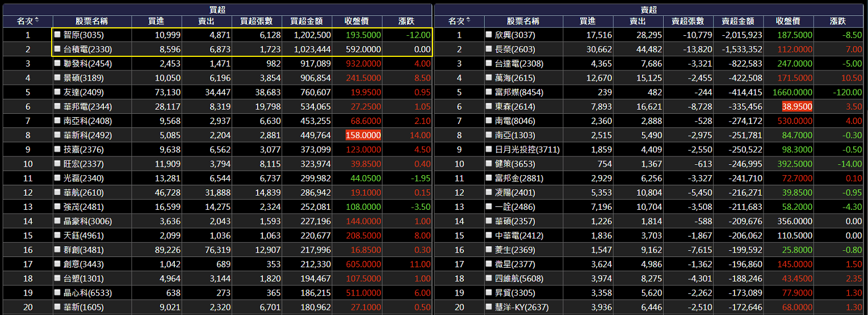
Task: Click the 賣超張數 column header
Action: point(688,21)
